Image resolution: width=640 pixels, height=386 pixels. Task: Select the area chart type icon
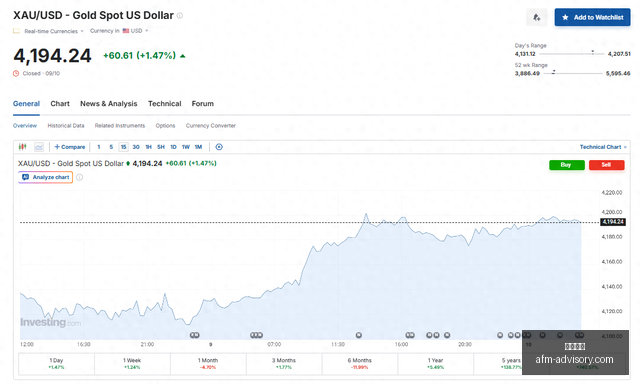pos(39,146)
